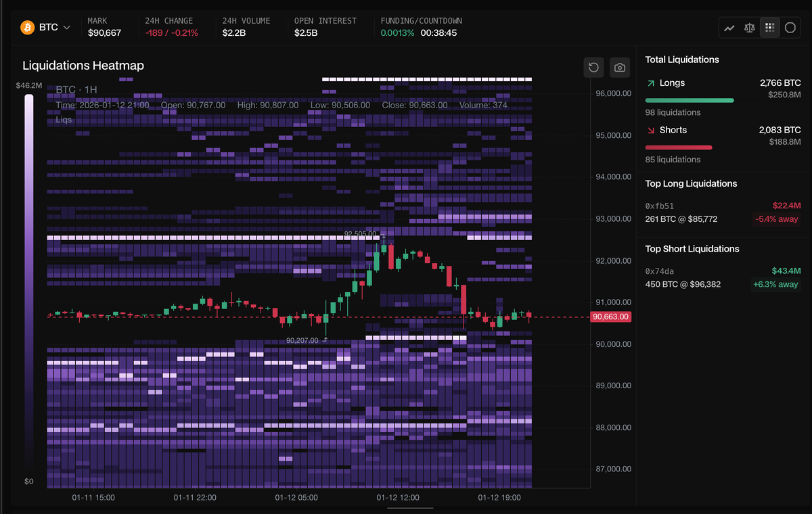The image size is (812, 514).
Task: Click the 85 liquidations count
Action: [673, 160]
